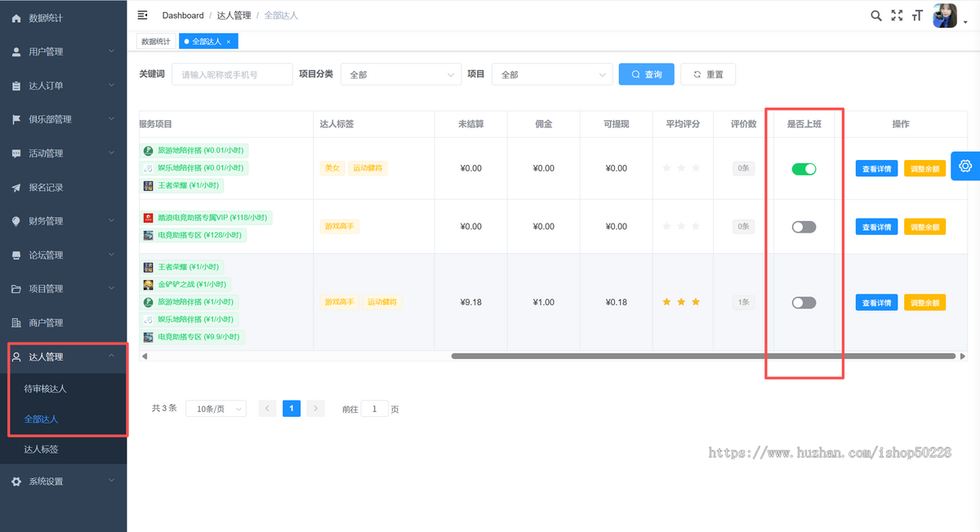This screenshot has width=980, height=532.
Task: Click the home icon beside 数据统计
Action: (16, 18)
